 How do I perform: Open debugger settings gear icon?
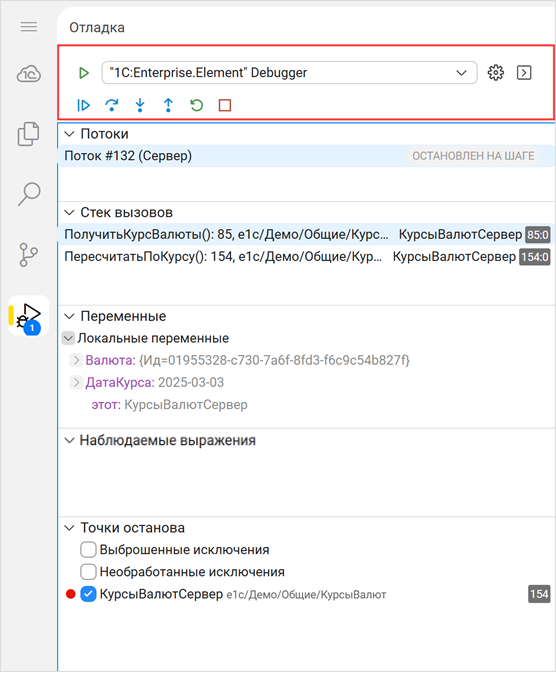(x=495, y=73)
